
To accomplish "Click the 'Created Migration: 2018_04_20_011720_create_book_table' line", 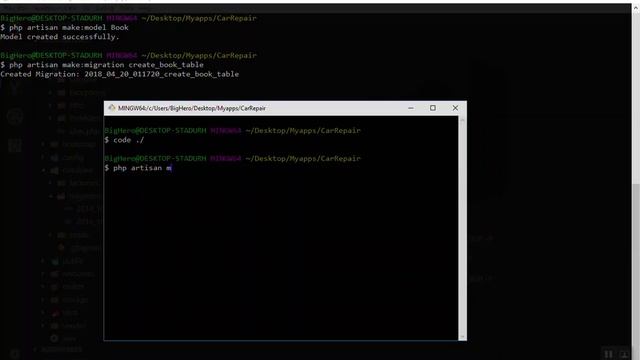I will [120, 74].
